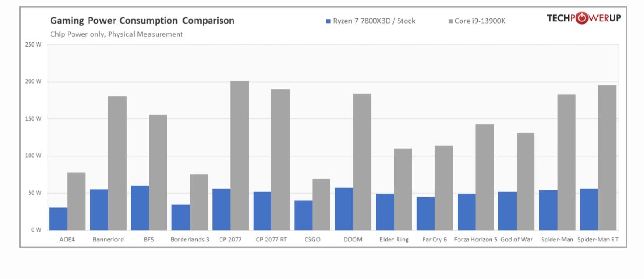The height and width of the screenshot is (279, 644).
Task: Click the 'CP 2077 RT' axis label
Action: [271, 239]
